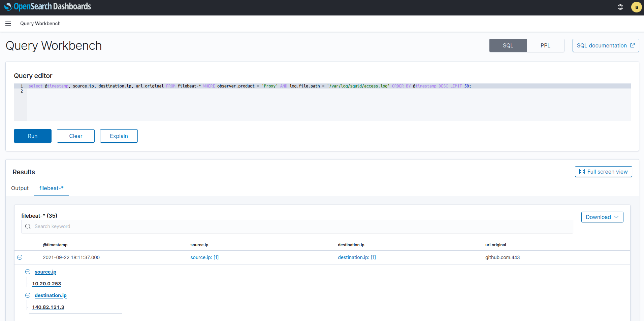
Task: Collapse the source.ip nested node
Action: [x=28, y=272]
